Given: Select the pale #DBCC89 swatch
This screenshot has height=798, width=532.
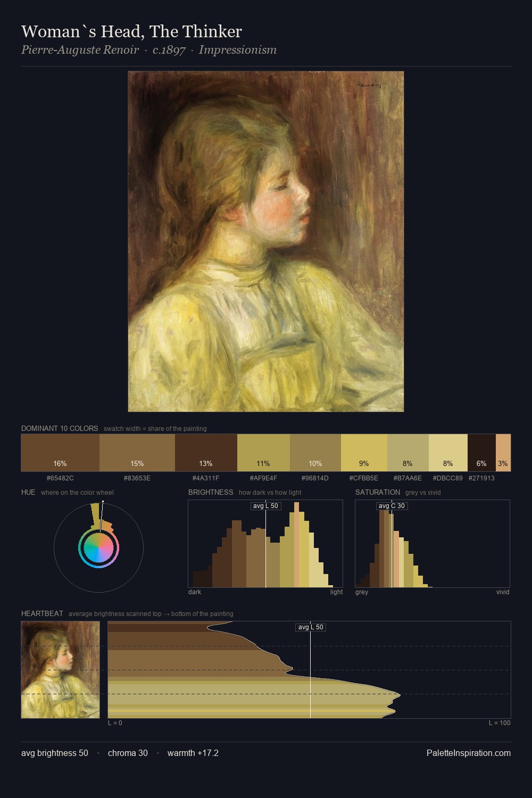Looking at the screenshot, I should 448,453.
